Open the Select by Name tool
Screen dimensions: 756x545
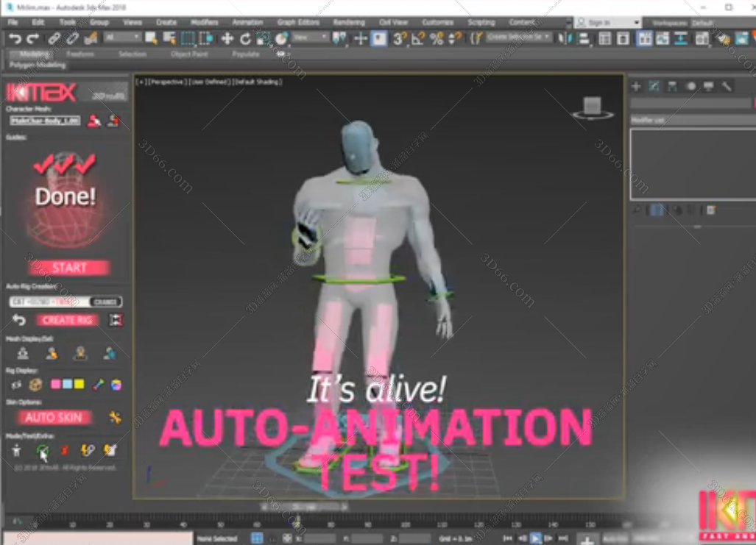(169, 38)
